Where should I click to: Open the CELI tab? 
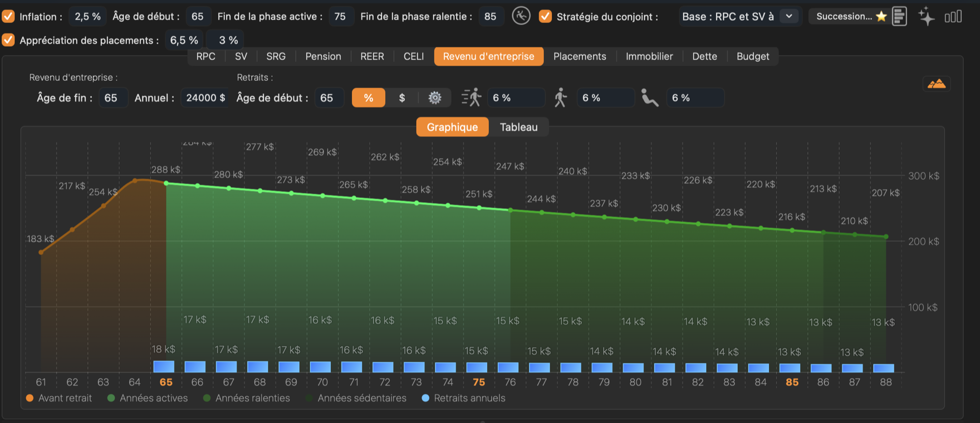point(414,56)
